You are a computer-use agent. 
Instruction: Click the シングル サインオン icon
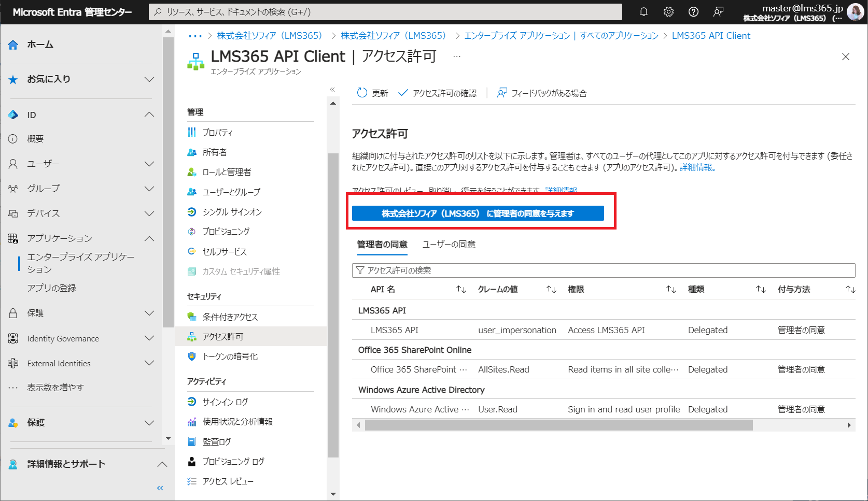click(192, 212)
